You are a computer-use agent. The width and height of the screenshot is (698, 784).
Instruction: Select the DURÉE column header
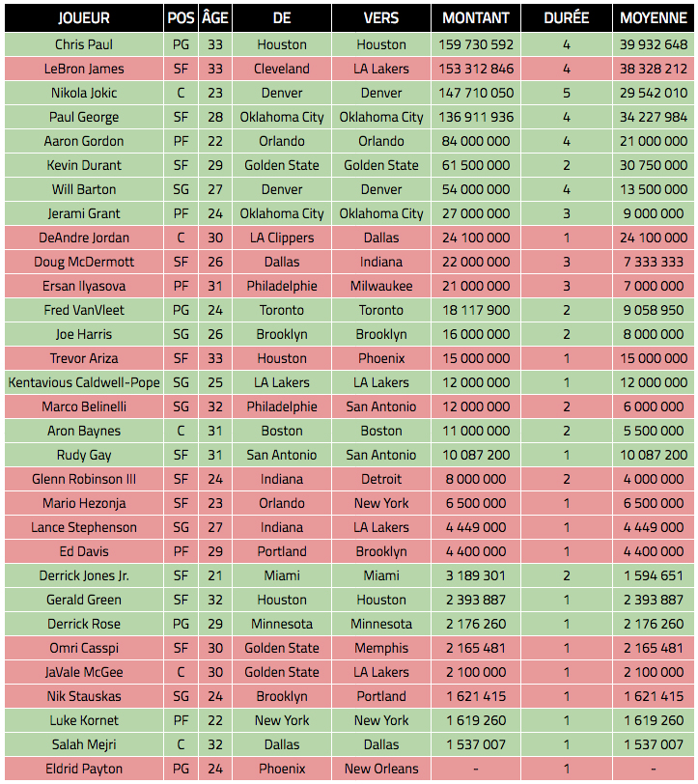(x=567, y=18)
